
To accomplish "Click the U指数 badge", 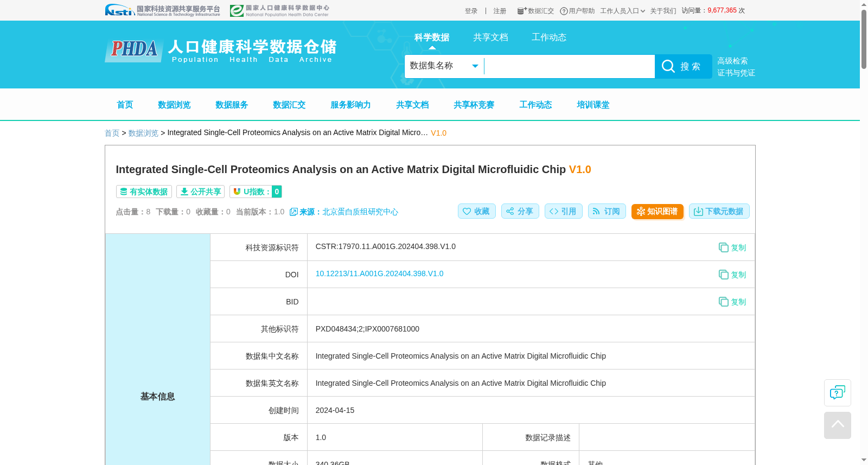I will pos(256,192).
